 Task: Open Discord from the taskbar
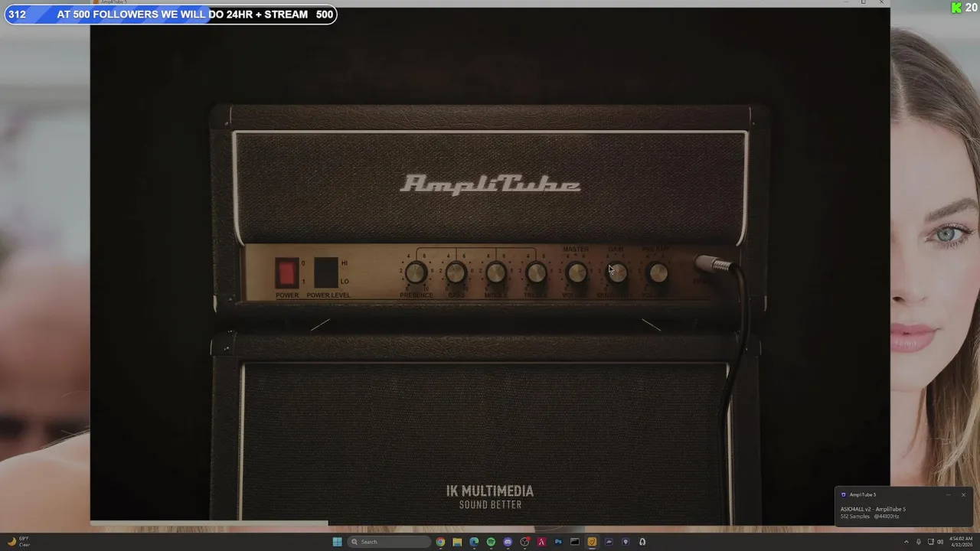coord(508,542)
